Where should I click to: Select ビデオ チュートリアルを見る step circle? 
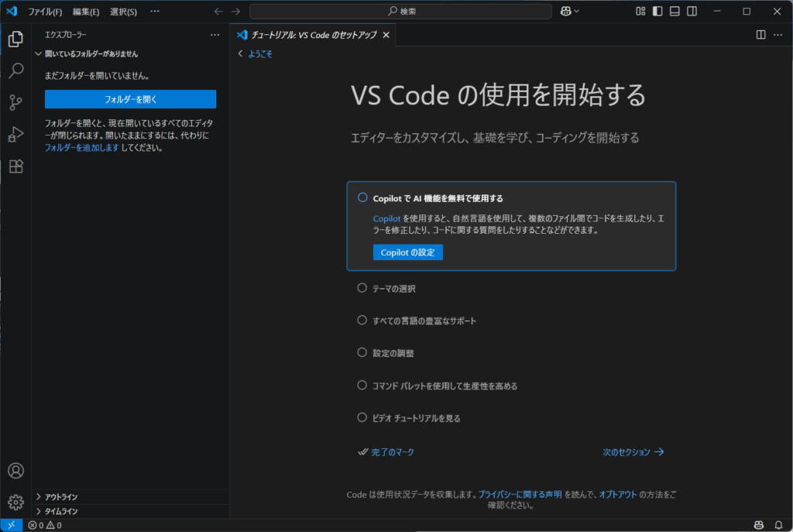pos(362,417)
